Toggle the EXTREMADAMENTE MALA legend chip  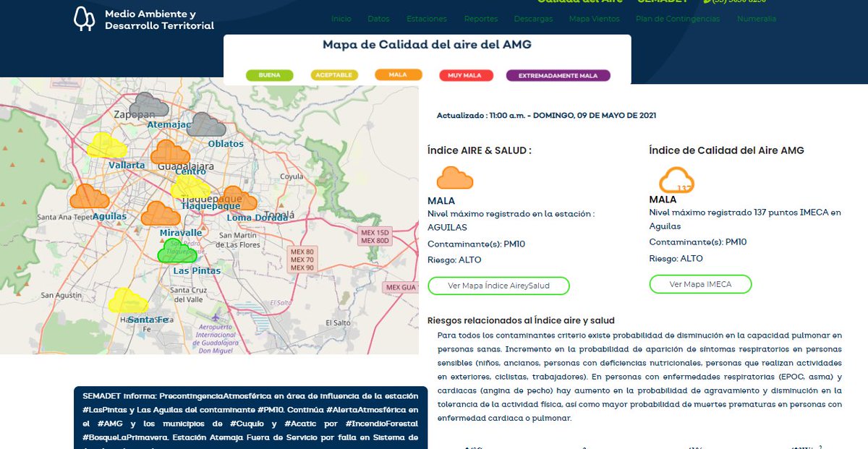[559, 74]
